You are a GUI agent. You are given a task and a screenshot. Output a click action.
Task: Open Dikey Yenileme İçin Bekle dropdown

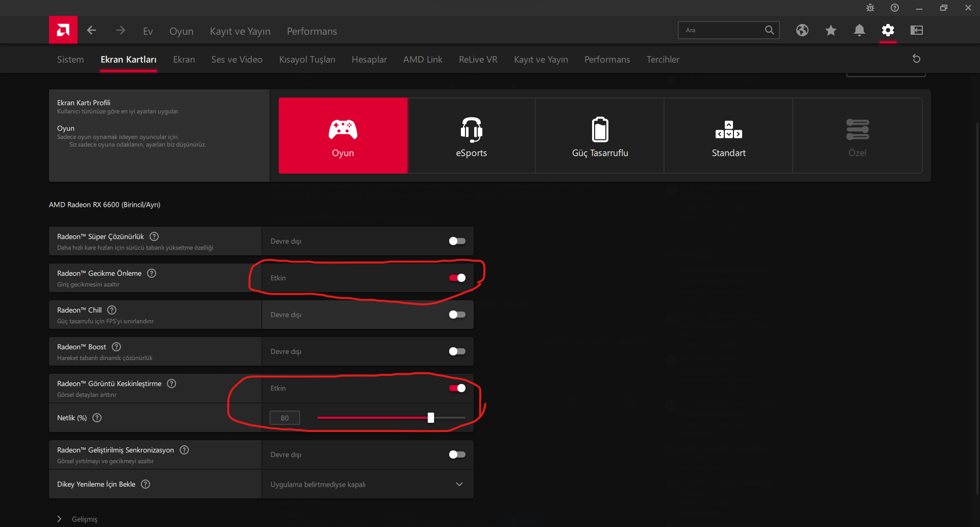click(367, 484)
